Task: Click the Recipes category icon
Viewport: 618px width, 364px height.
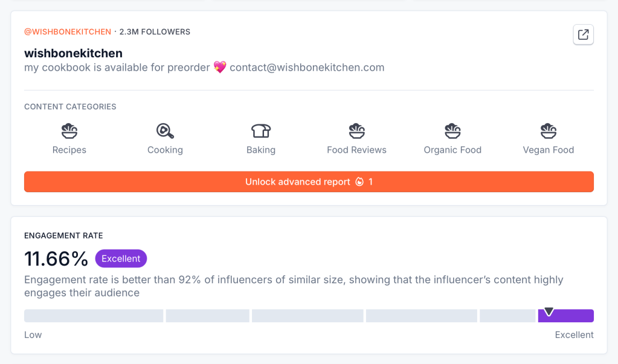Action: 69,130
